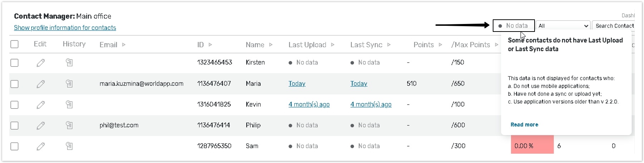The image size is (644, 163).
Task: Check the select-all checkbox in table header
Action: [x=15, y=44]
